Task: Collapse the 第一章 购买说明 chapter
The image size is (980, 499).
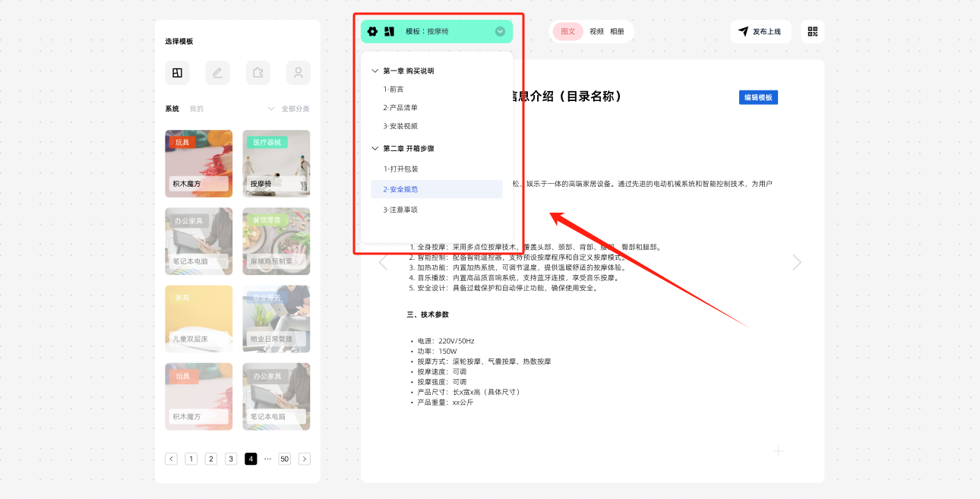Action: [375, 71]
